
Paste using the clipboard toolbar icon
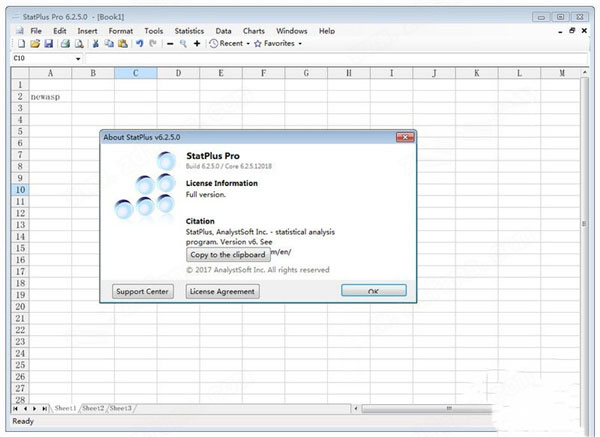[122, 44]
